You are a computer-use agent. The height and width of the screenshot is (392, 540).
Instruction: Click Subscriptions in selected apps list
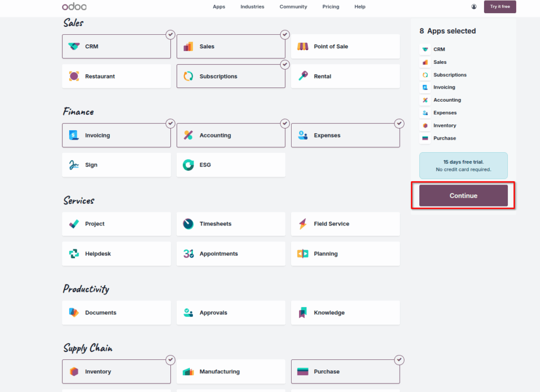click(x=450, y=75)
